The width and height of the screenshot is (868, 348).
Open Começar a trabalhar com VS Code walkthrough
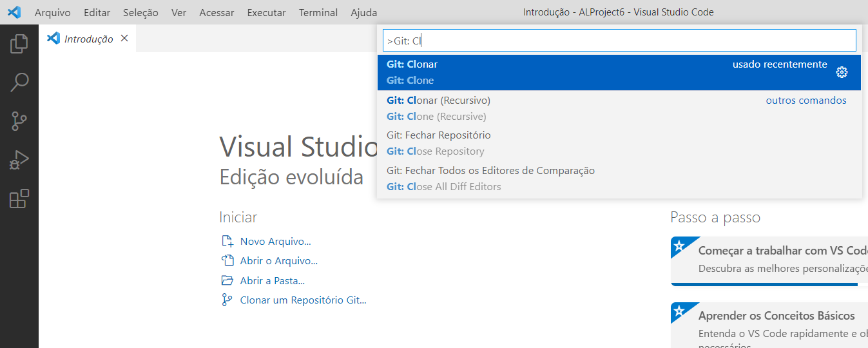769,261
